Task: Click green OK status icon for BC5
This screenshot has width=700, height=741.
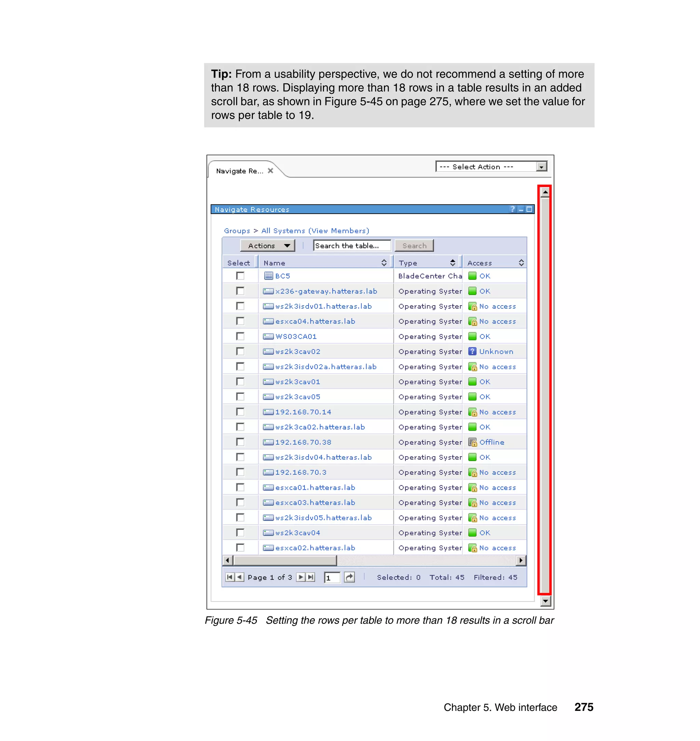Action: tap(472, 276)
